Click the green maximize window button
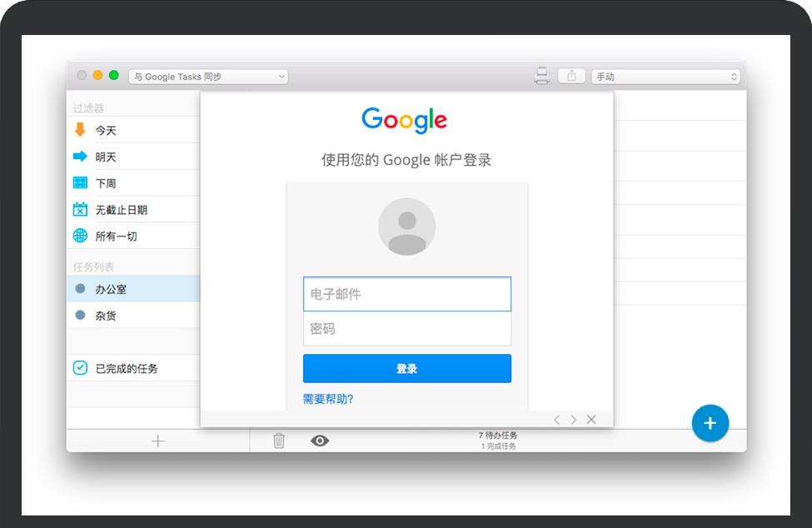Image resolution: width=812 pixels, height=528 pixels. point(114,75)
